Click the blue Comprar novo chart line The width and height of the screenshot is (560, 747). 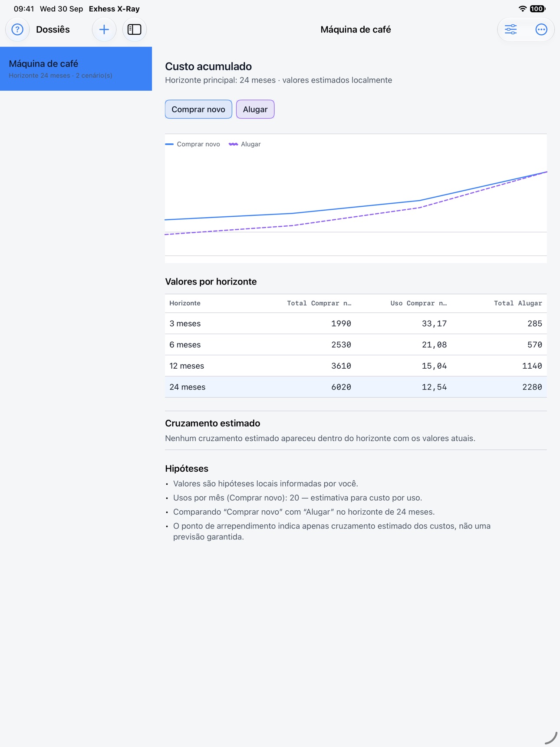(356, 207)
